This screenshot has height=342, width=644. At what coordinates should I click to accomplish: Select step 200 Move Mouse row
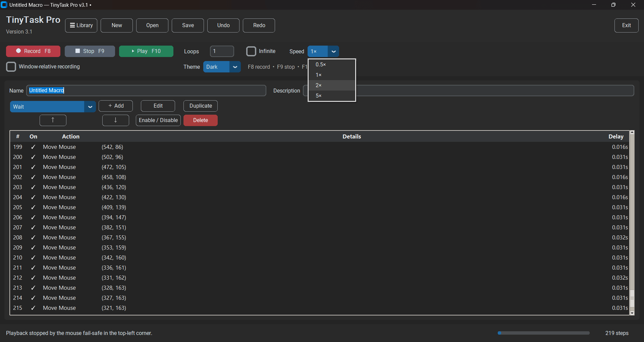(x=320, y=157)
